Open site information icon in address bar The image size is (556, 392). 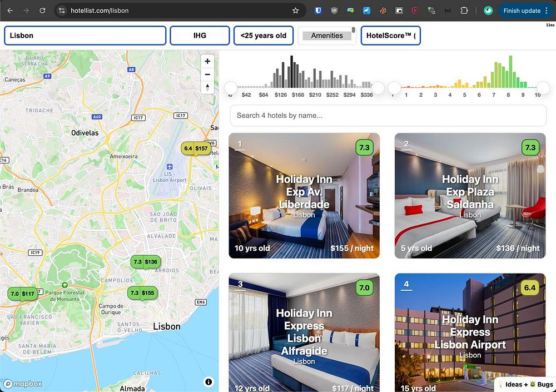(x=62, y=11)
